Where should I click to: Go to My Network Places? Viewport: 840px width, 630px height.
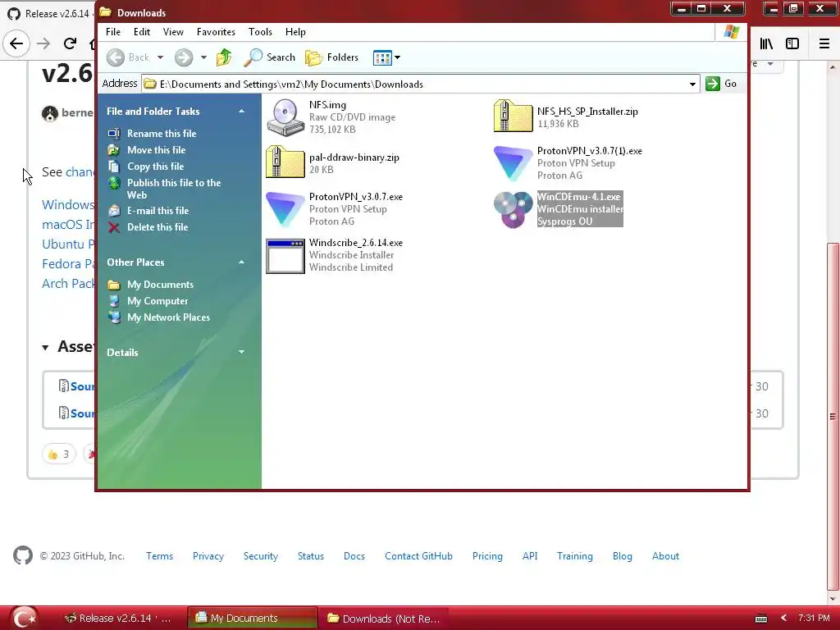(x=168, y=317)
